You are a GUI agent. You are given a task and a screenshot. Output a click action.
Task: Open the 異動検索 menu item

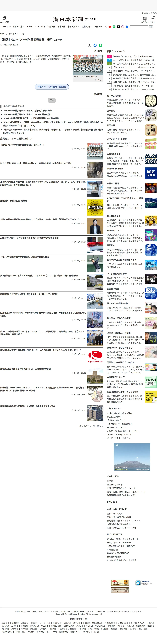point(51,26)
